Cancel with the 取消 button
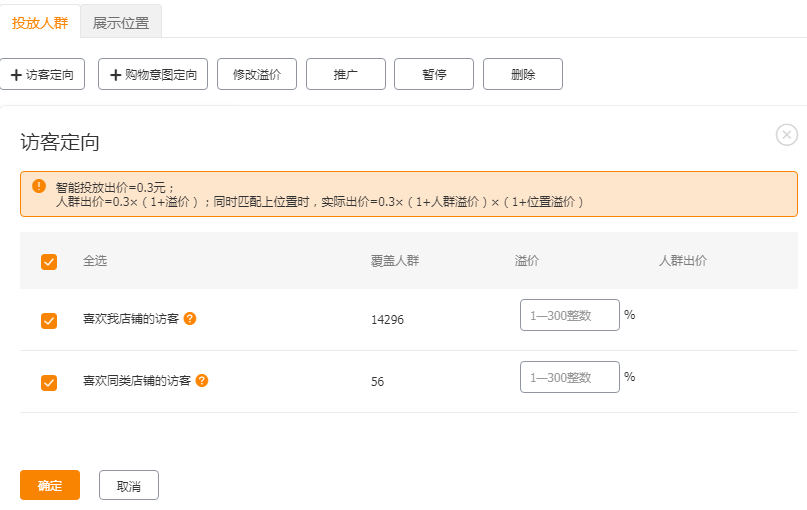The height and width of the screenshot is (510, 807). coord(129,485)
